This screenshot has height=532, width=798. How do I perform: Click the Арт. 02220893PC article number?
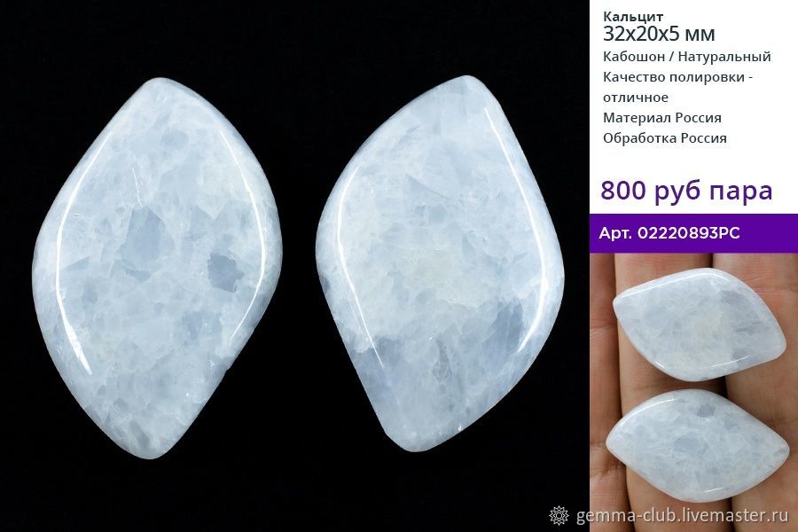point(669,233)
